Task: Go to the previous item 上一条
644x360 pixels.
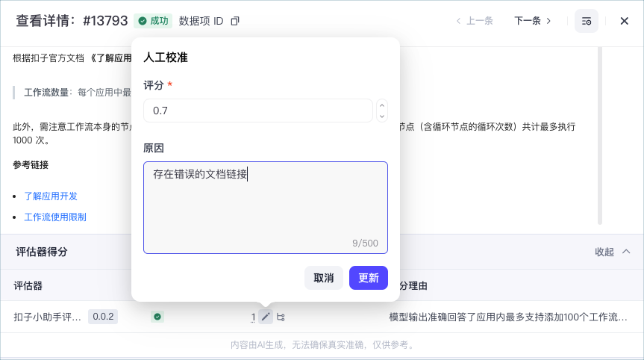Action: point(475,21)
